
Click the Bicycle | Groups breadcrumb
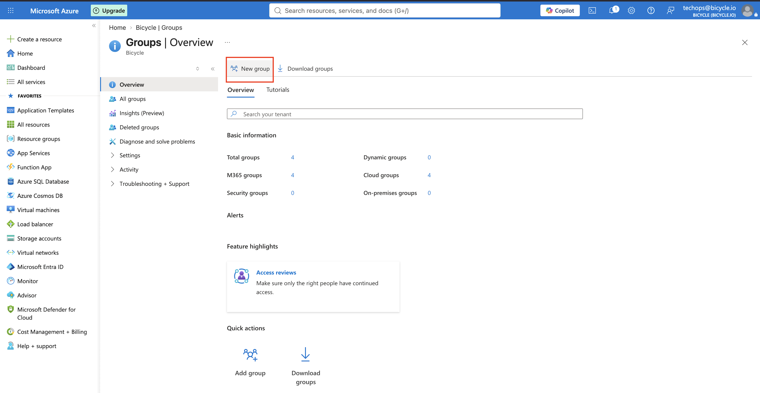point(159,28)
